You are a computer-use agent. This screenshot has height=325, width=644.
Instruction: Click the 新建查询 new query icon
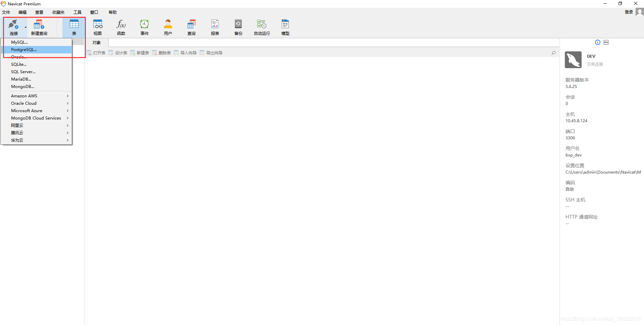(39, 27)
